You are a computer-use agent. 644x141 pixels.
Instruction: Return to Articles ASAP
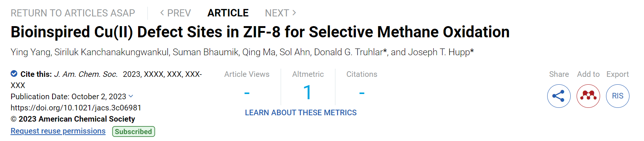73,13
